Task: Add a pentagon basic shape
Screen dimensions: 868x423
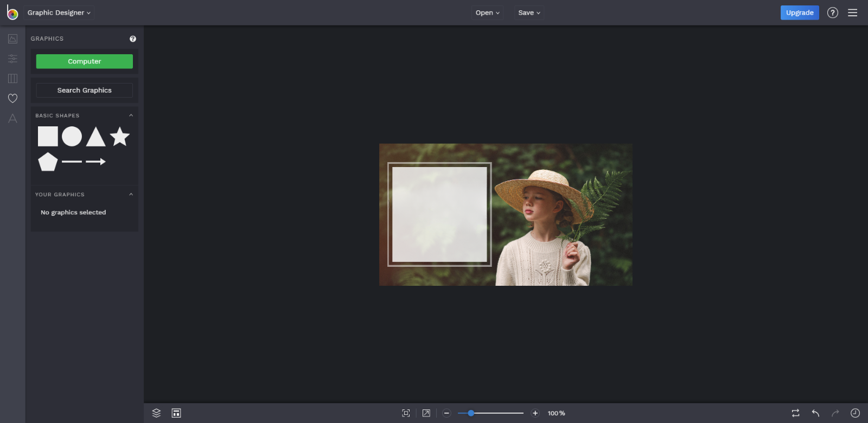Action: coord(48,162)
